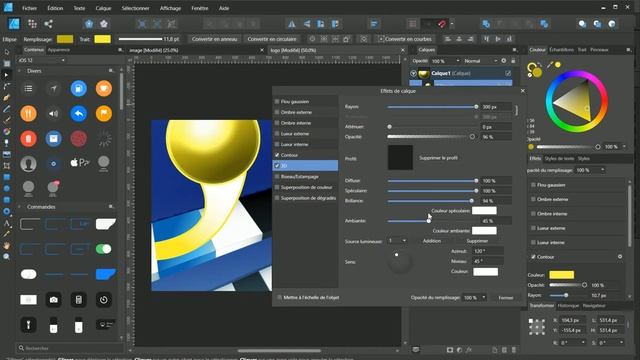
Task: Pick the blue mail asset icon
Action: [53, 139]
